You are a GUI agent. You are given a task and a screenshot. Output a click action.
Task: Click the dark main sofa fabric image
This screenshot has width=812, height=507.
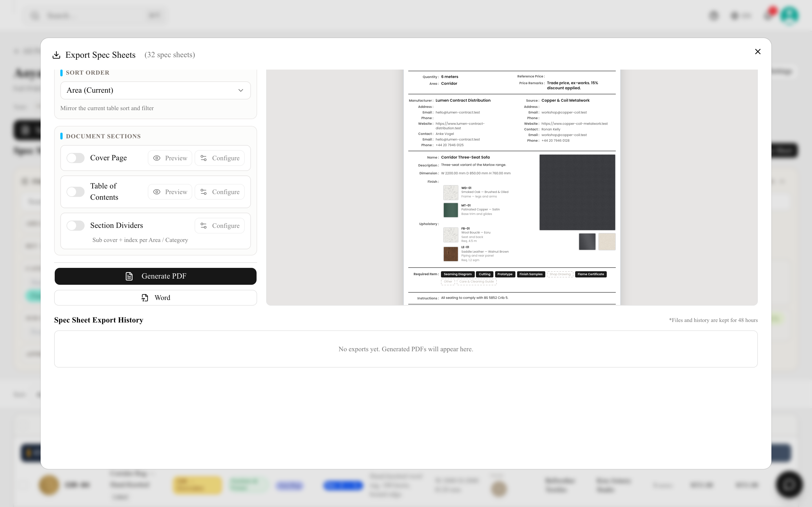[577, 192]
